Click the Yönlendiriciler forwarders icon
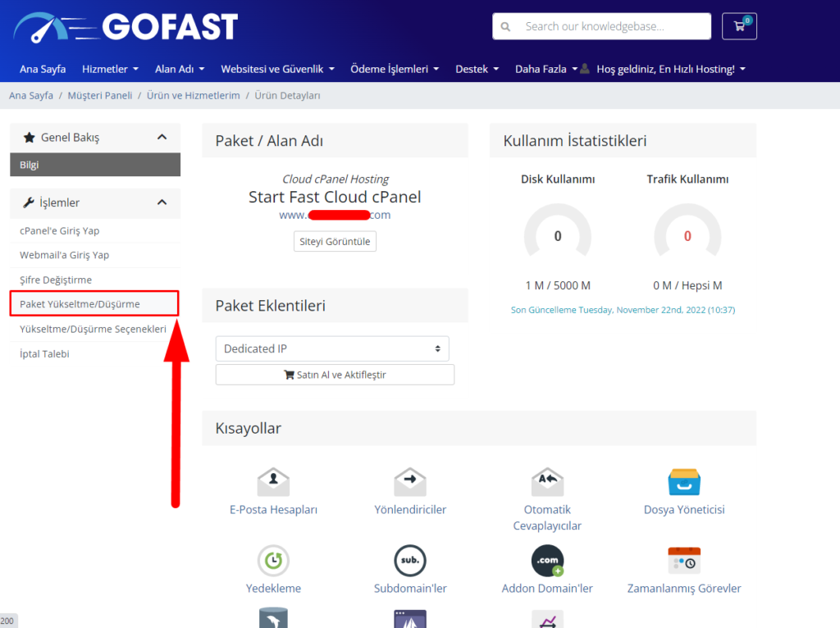The height and width of the screenshot is (628, 840). (x=410, y=481)
